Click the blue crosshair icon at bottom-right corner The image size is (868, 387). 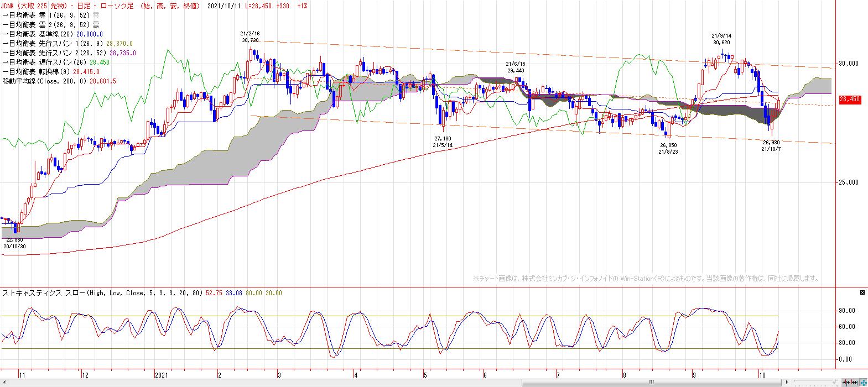[863, 383]
